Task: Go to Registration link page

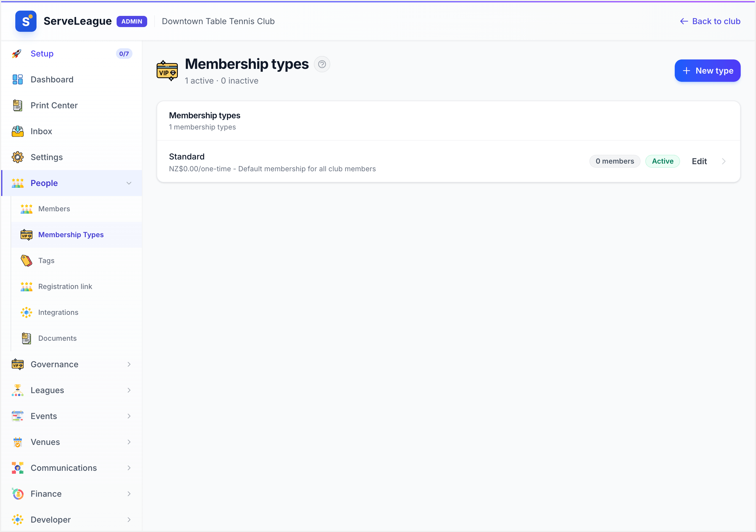Action: point(76,286)
